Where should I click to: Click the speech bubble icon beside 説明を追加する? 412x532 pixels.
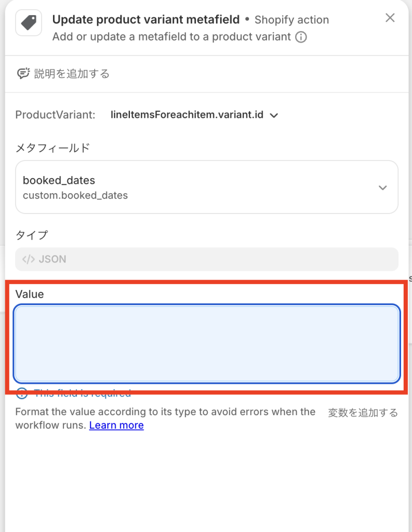[x=23, y=74]
